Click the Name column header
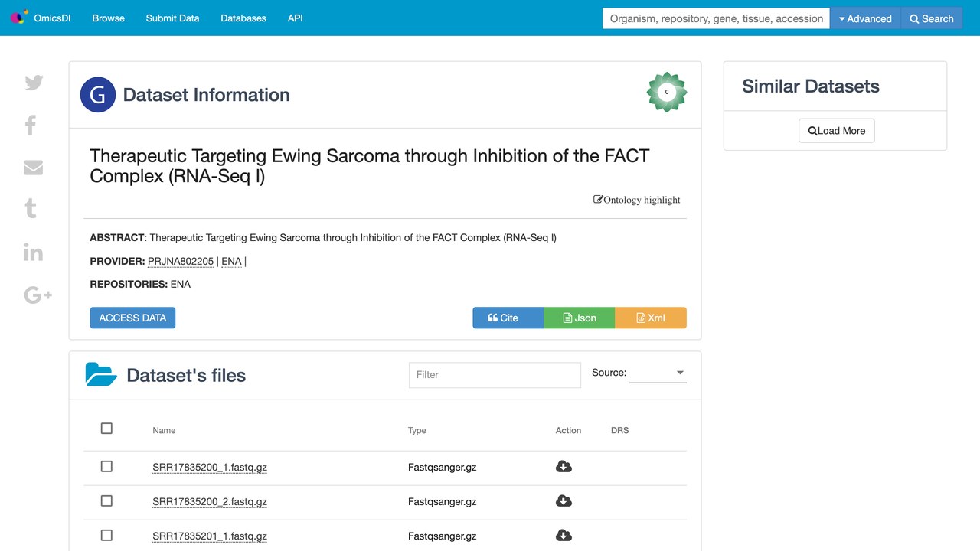The height and width of the screenshot is (551, 980). (x=164, y=431)
